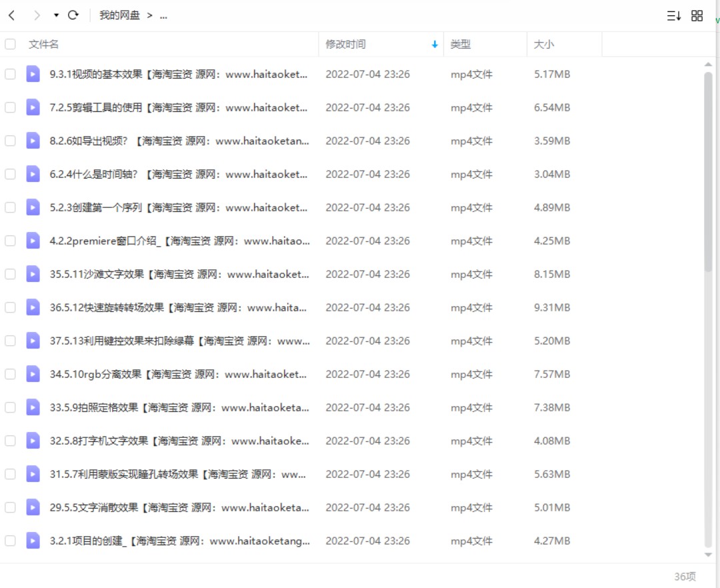Click the scrollbar up arrow
The width and height of the screenshot is (720, 588).
pyautogui.click(x=708, y=64)
